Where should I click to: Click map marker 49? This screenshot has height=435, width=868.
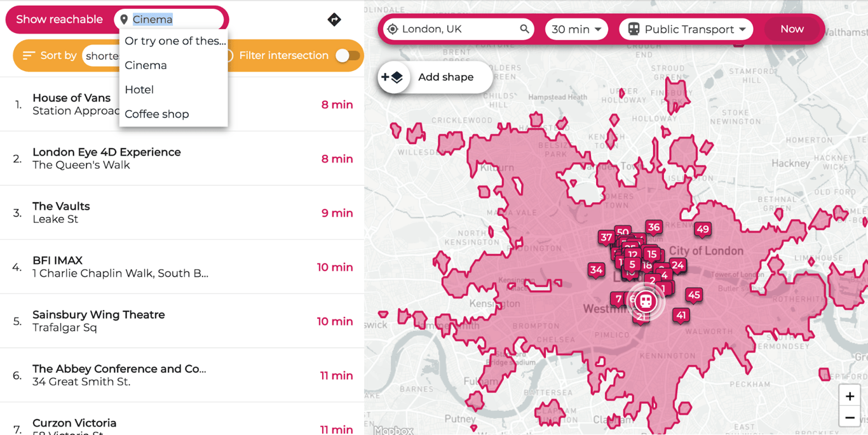702,230
